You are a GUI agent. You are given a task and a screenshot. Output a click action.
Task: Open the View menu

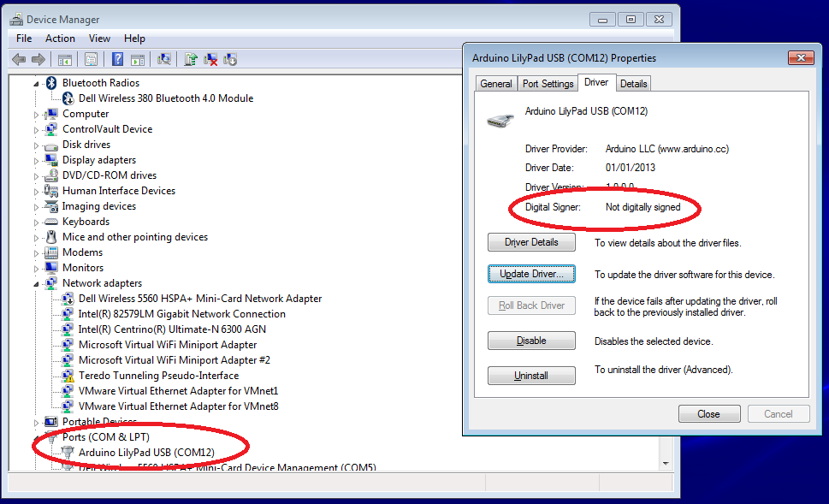point(99,39)
